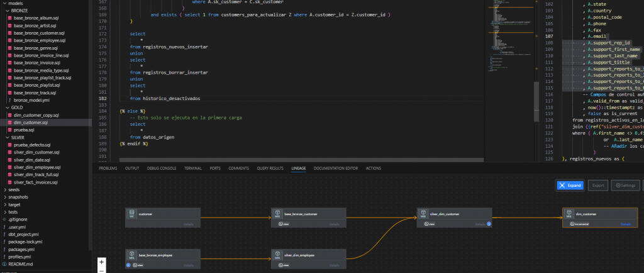The height and width of the screenshot is (273, 644).
Task: Click the model icon on dim_customer node
Action: coord(569,214)
